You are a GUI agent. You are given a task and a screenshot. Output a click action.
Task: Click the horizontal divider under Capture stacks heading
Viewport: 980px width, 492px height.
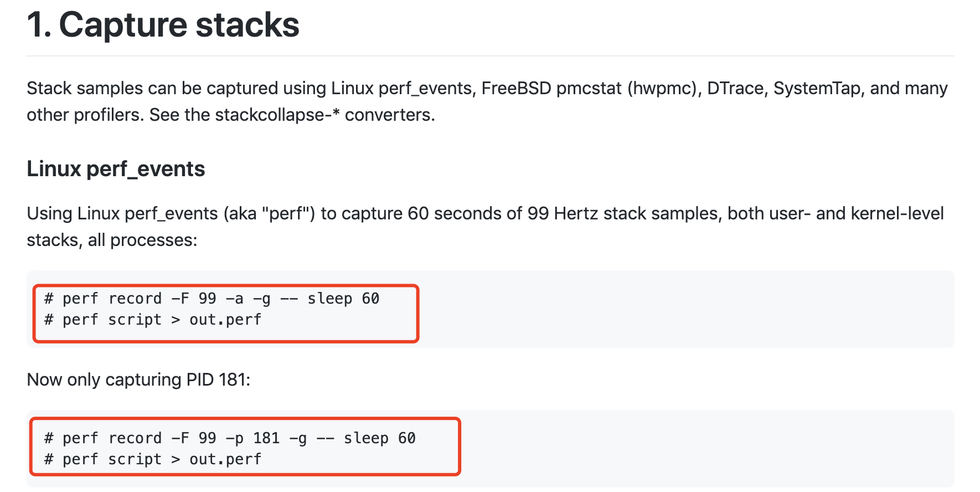(491, 56)
